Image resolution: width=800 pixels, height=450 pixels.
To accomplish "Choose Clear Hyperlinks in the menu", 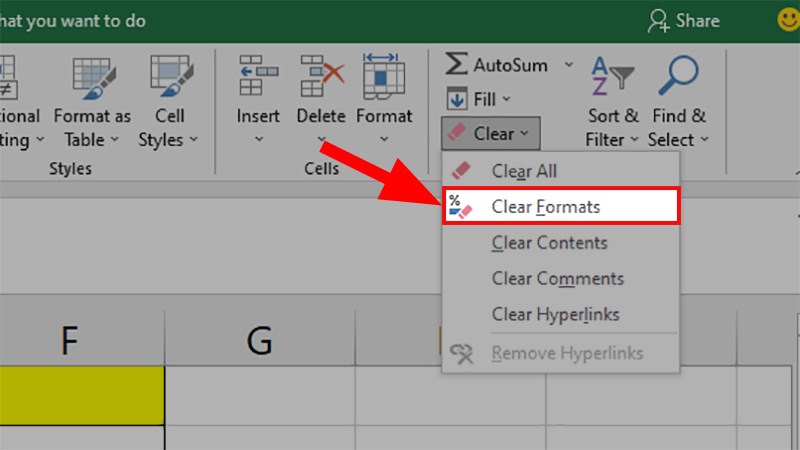I will (555, 315).
